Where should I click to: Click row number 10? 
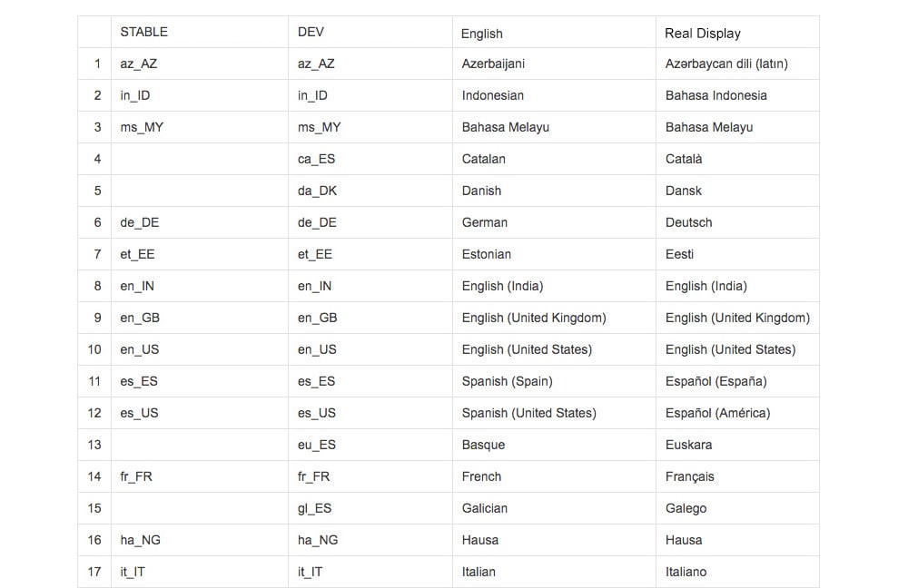94,349
